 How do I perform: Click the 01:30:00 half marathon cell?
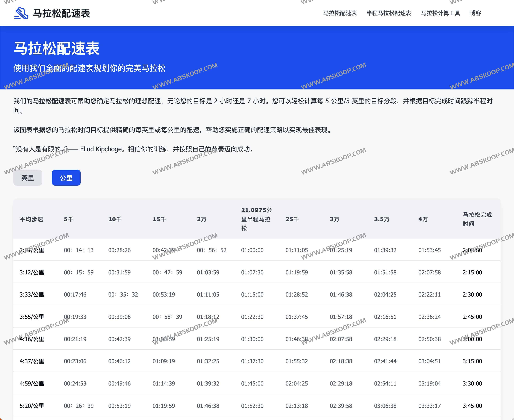pyautogui.click(x=252, y=339)
